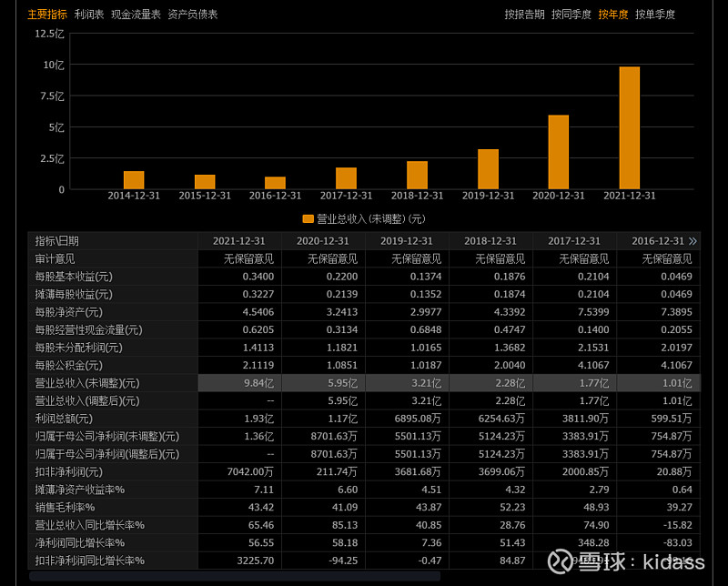This screenshot has height=586, width=728.
Task: Select 按同季度 view
Action: click(x=571, y=15)
